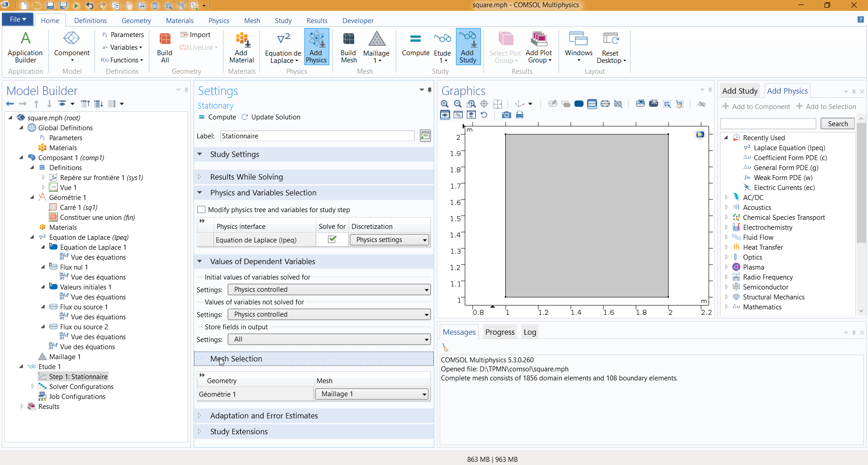Open the Geometry ribbon tab
Screen dimensions: 868x465
click(136, 21)
